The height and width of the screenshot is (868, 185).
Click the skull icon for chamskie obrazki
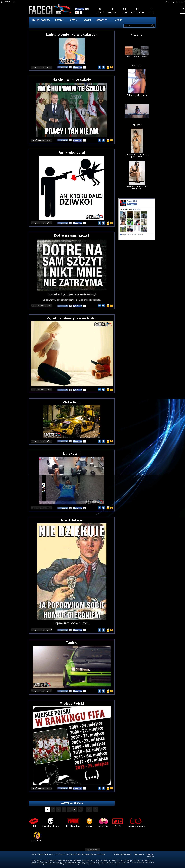[50, 821]
